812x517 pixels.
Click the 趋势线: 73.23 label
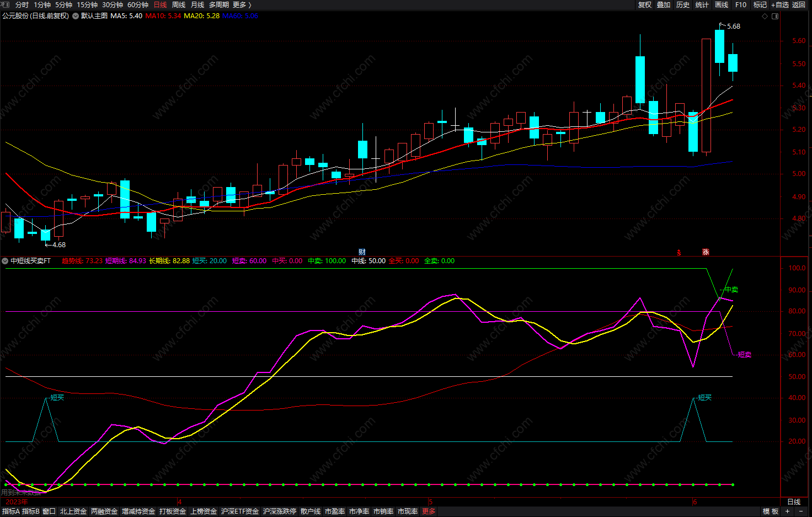tap(82, 261)
